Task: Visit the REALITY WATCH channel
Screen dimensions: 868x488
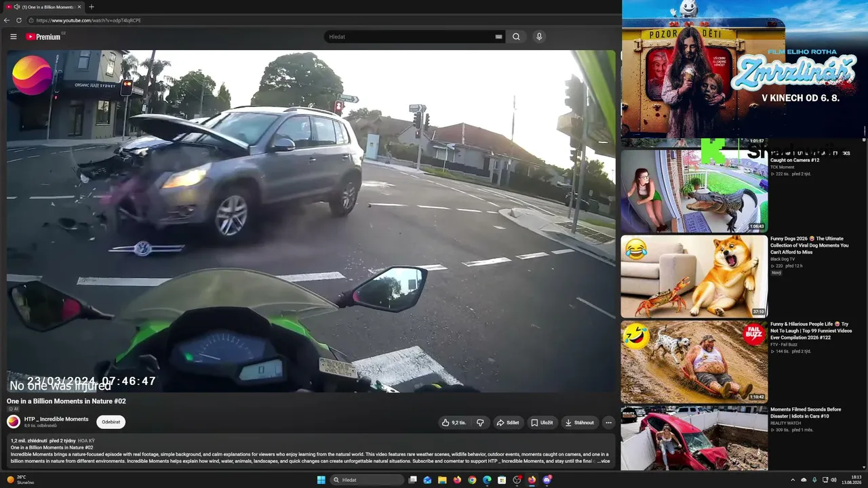Action: [x=785, y=423]
